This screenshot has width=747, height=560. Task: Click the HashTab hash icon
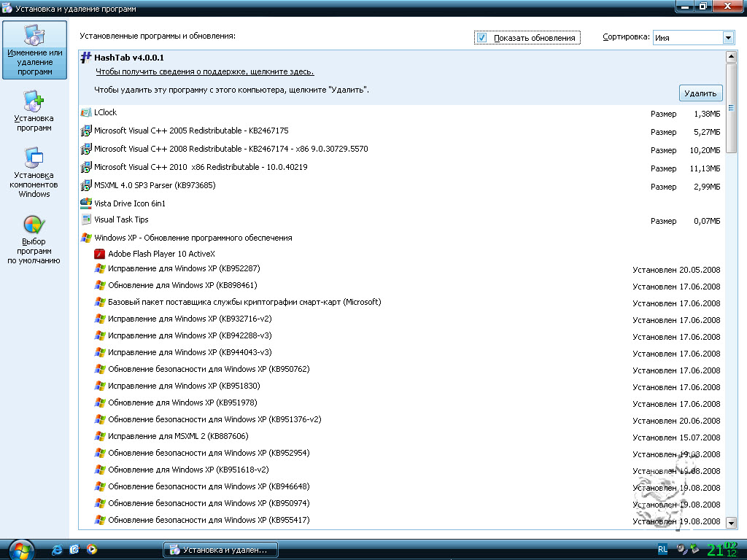point(86,58)
